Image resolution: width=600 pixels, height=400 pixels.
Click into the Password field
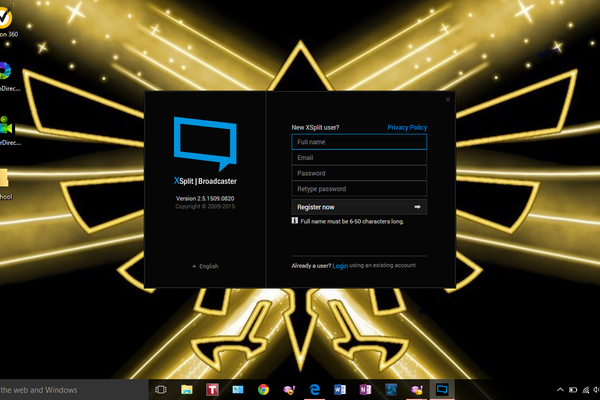click(359, 173)
